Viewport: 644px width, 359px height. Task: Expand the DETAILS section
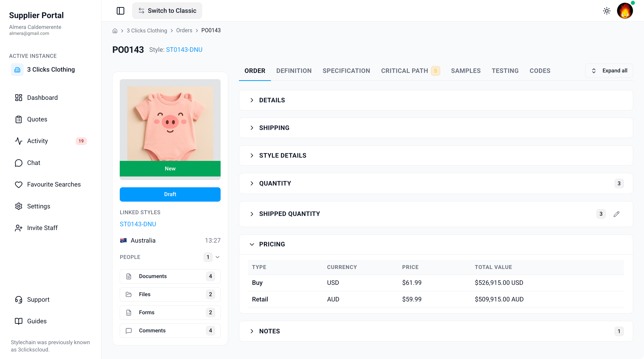click(x=436, y=100)
